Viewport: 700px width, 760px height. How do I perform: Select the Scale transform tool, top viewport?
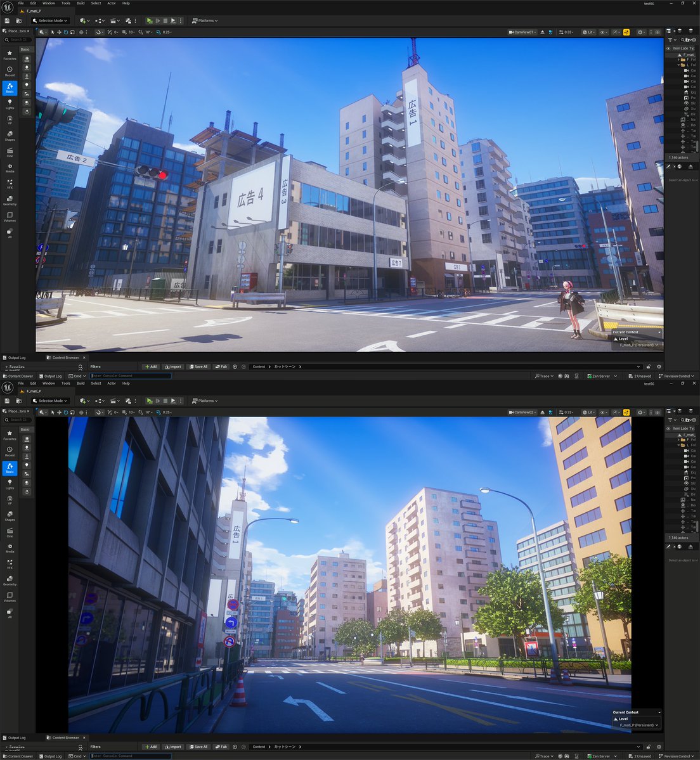(72, 32)
